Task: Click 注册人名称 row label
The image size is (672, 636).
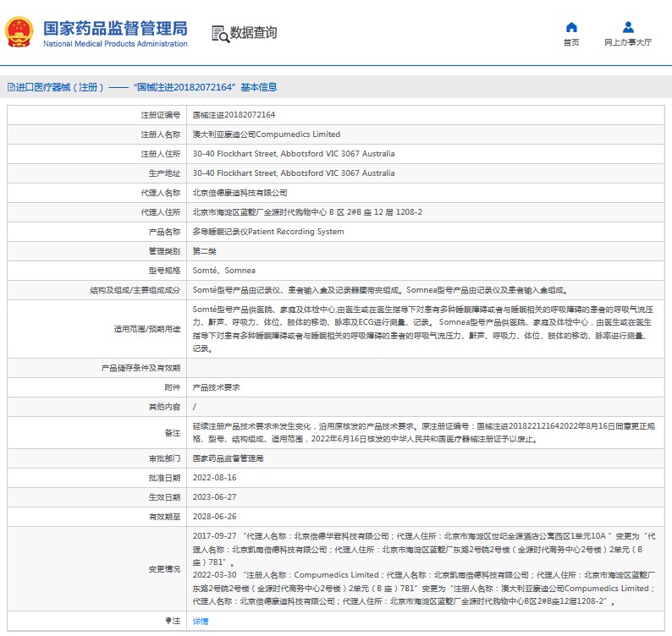Action: coord(160,134)
